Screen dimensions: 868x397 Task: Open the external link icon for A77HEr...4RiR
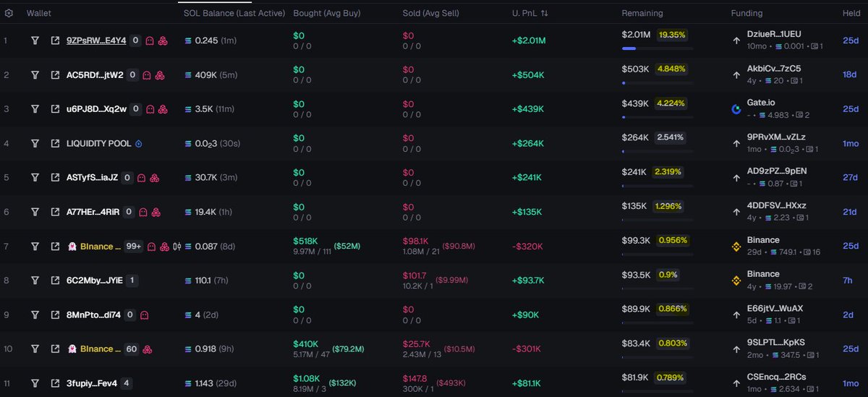tap(55, 212)
